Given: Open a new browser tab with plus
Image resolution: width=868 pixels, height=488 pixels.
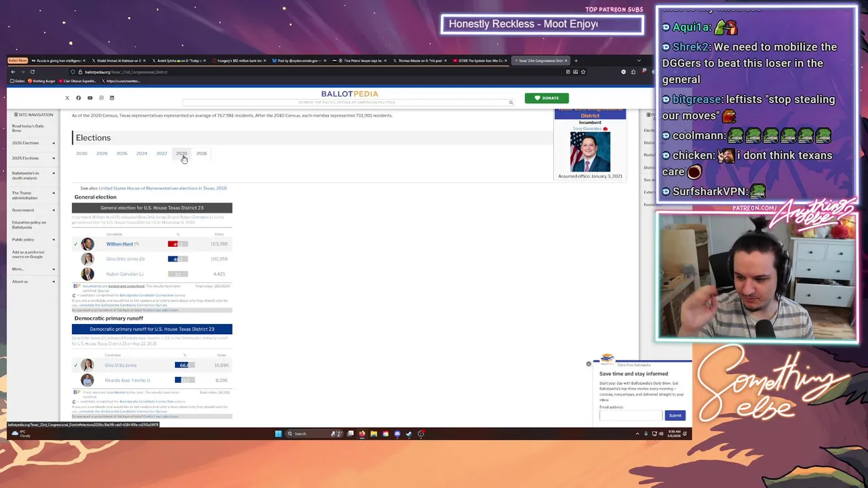Looking at the screenshot, I should coord(576,60).
